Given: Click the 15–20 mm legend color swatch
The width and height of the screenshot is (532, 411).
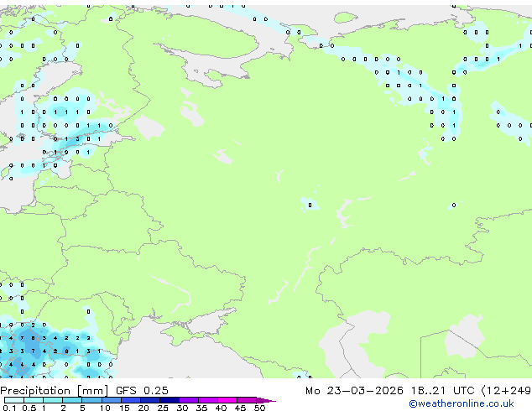Looking at the screenshot, I should coord(131,400).
